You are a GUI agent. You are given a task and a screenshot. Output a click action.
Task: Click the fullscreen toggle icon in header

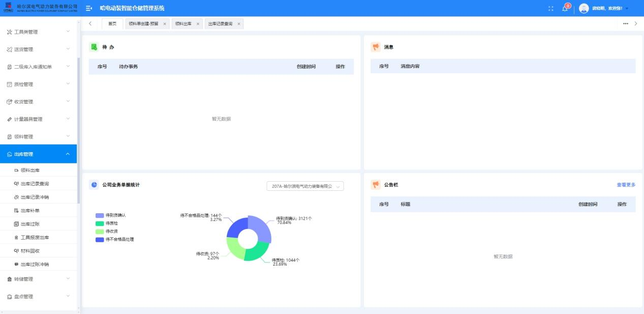coord(551,8)
